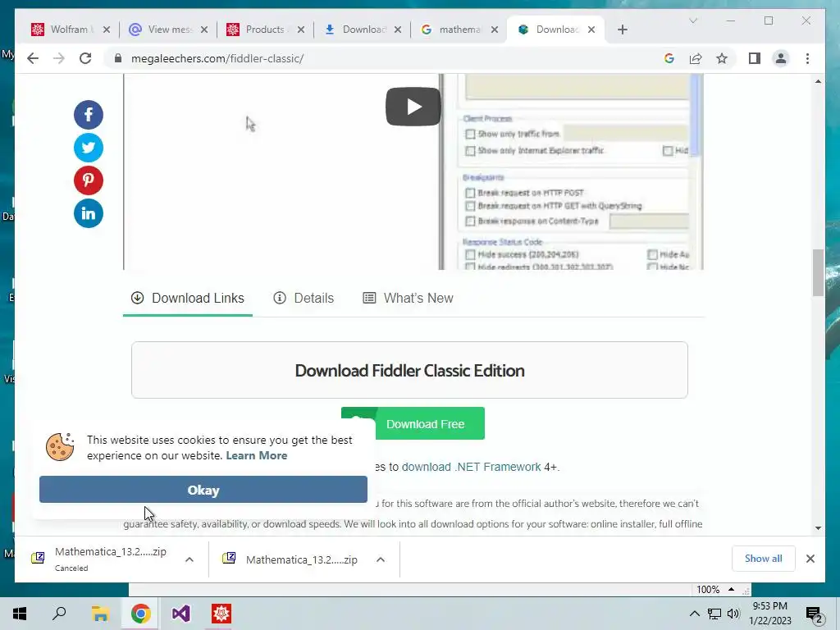Click page scrollbar thumb
The height and width of the screenshot is (630, 840).
pyautogui.click(x=818, y=272)
